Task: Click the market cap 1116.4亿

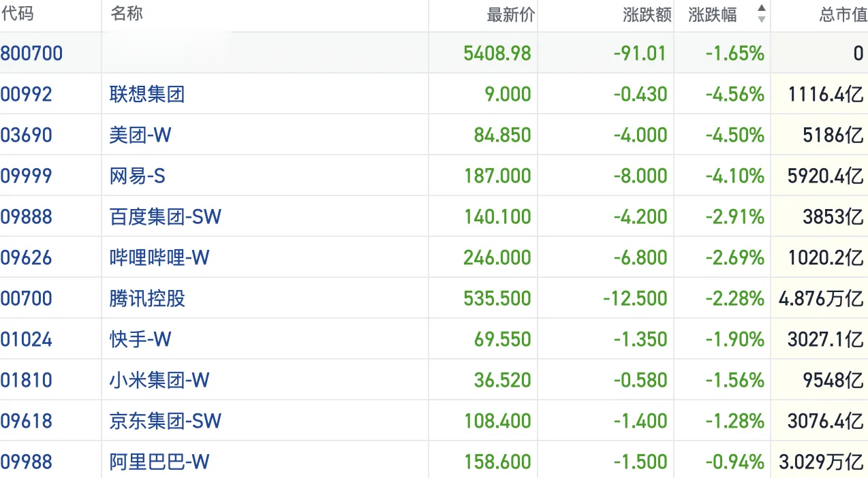Action: 826,94
